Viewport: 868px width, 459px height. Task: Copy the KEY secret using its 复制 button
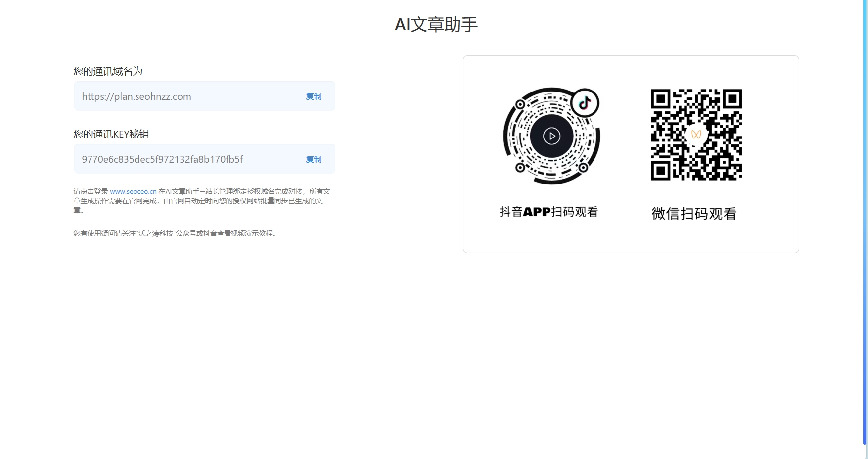(314, 159)
